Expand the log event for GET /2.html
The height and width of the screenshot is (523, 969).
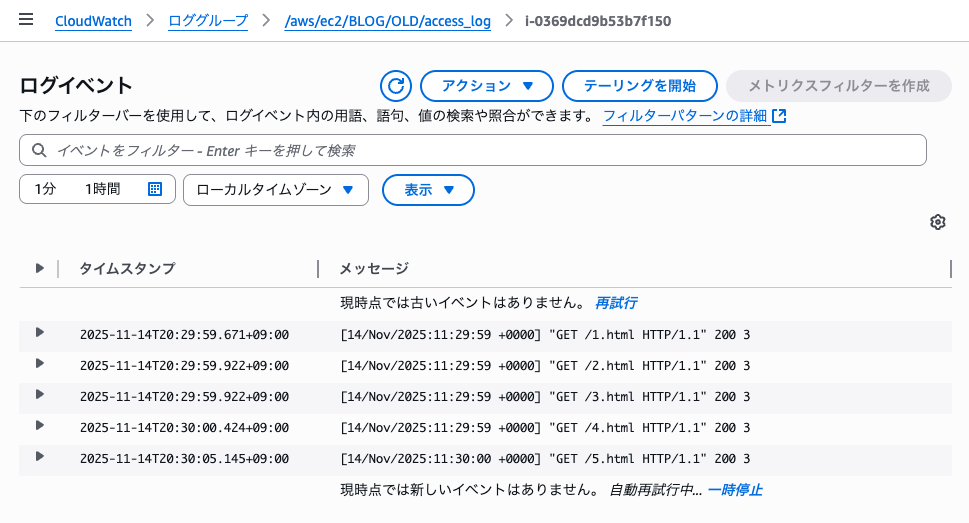40,364
